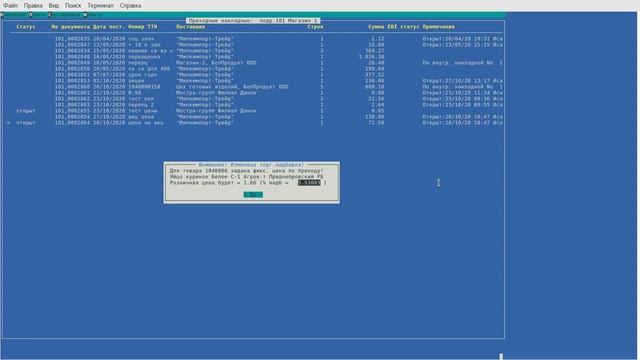Select the row with TTN 'переоценка'
The image size is (640, 360).
click(x=256, y=57)
